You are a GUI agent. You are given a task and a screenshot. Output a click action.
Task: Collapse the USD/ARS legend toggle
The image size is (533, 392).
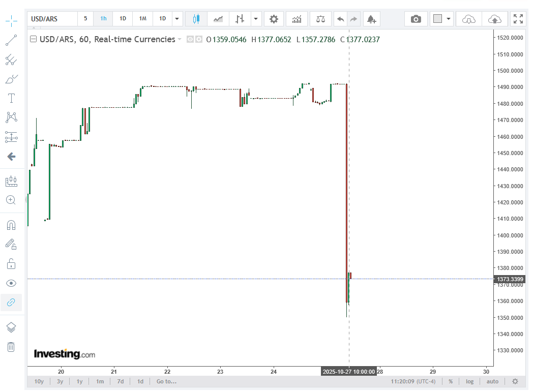(x=34, y=39)
